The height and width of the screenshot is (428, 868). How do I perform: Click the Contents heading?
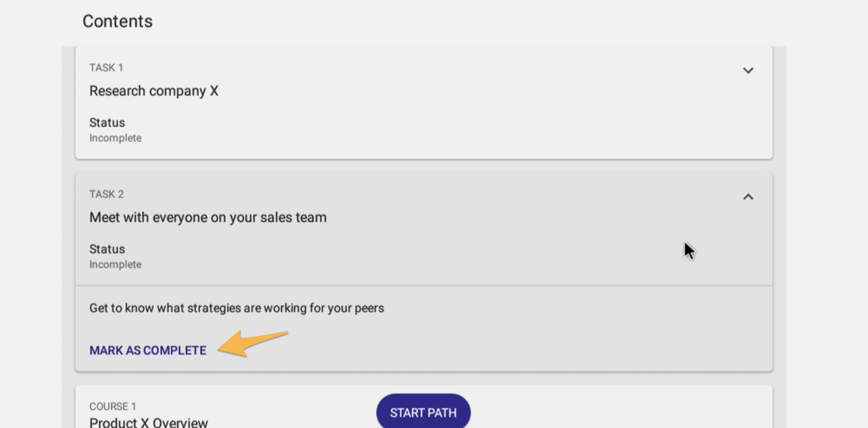118,22
